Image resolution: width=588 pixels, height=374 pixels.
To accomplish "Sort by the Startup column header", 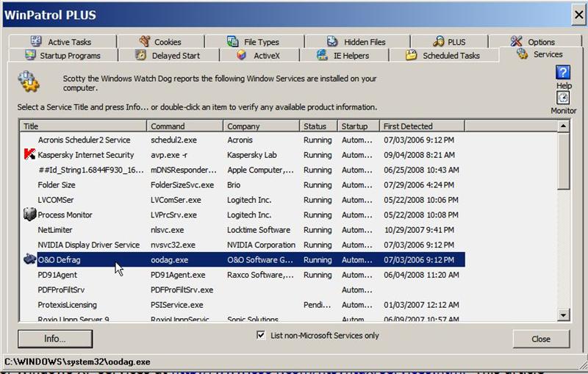I will pyautogui.click(x=359, y=126).
